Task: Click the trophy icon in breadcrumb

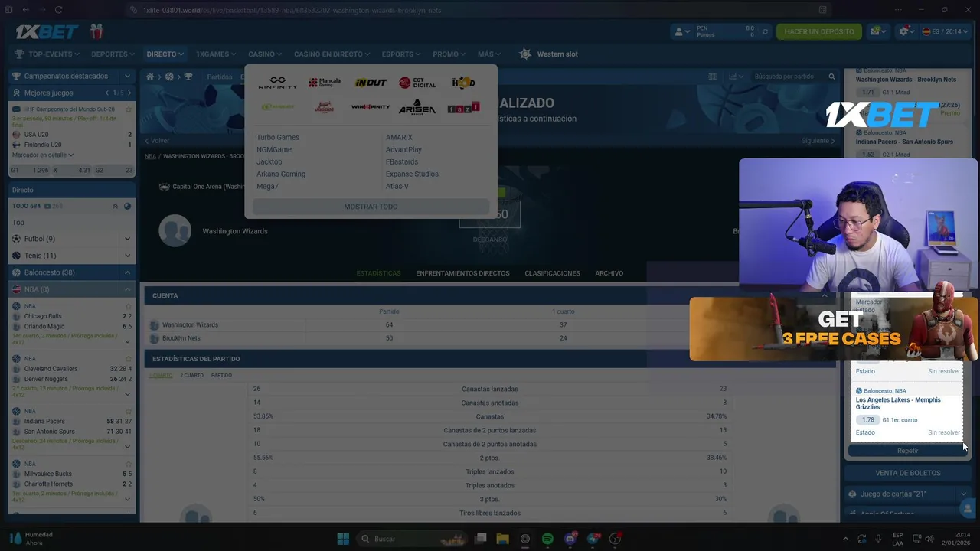Action: pos(188,77)
